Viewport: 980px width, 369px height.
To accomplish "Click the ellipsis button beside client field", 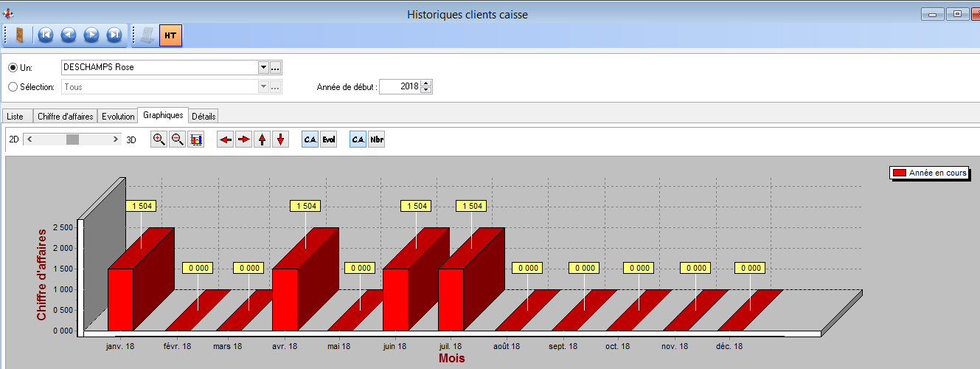I will 276,67.
